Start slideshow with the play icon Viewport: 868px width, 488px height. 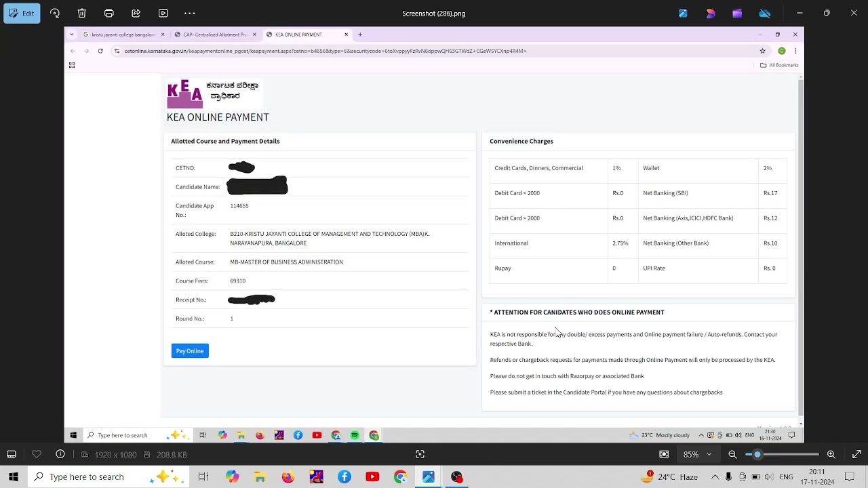tap(163, 13)
